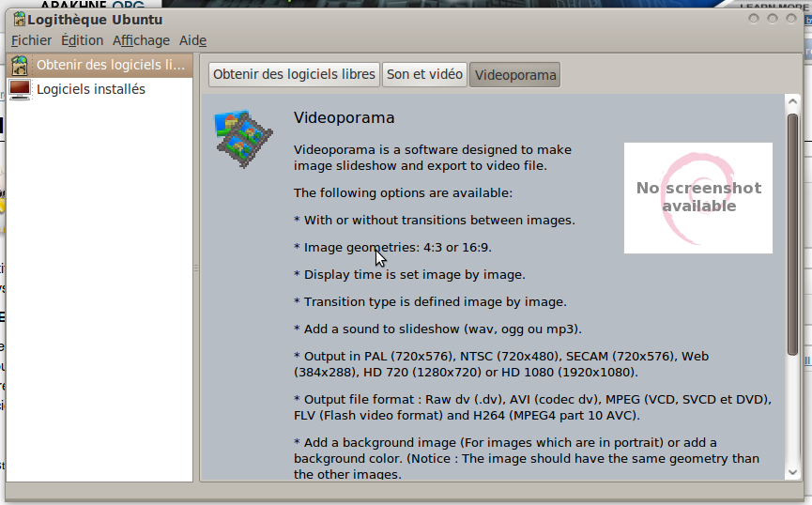
Task: Click the 'Add a background image' paragraph
Action: (x=526, y=458)
